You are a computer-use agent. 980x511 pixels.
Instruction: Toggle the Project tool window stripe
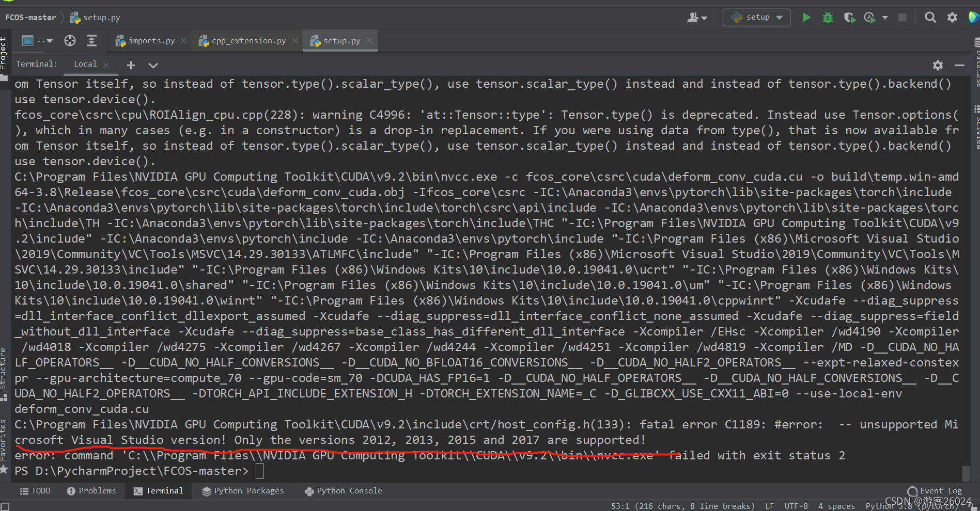[5, 57]
